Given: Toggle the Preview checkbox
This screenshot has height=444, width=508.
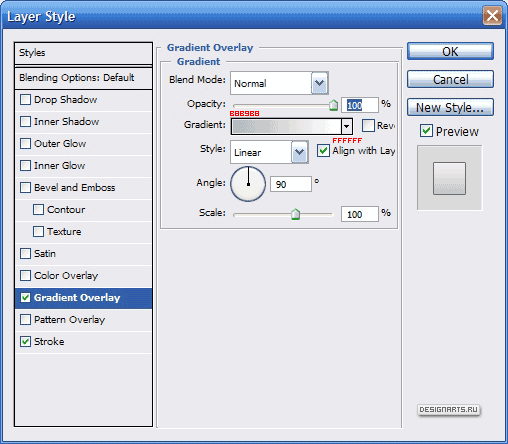Looking at the screenshot, I should pos(426,131).
